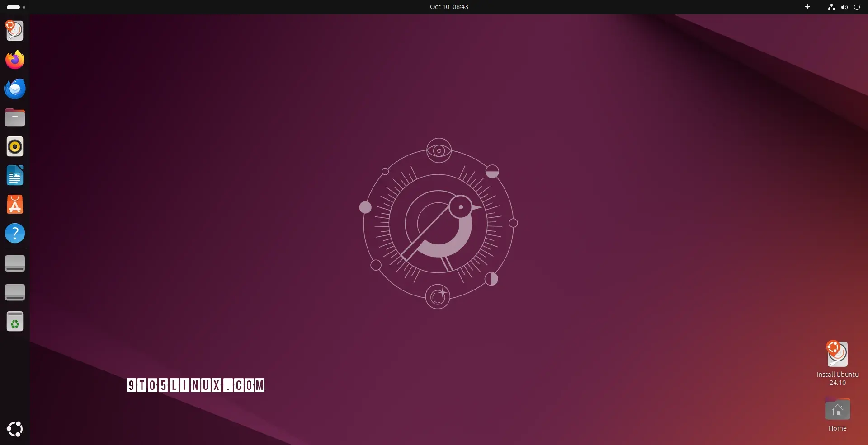Open the upper drive icon in dock
The width and height of the screenshot is (868, 445).
coord(14,263)
